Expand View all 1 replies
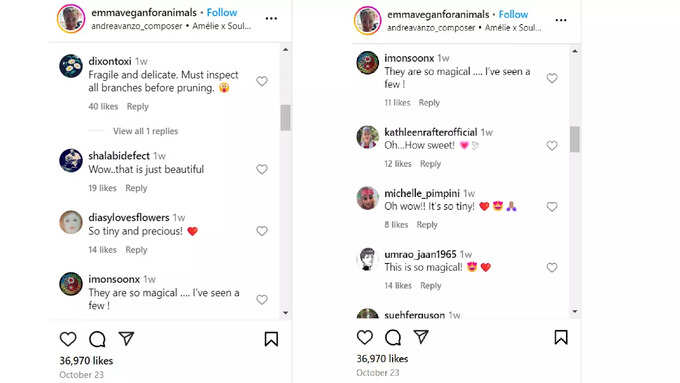Image resolution: width=680 pixels, height=383 pixels. pyautogui.click(x=146, y=131)
